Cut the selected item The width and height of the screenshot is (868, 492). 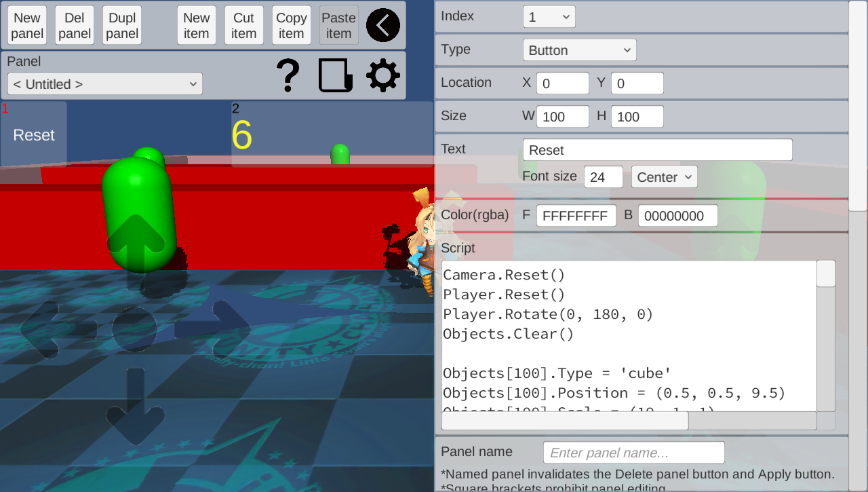244,26
